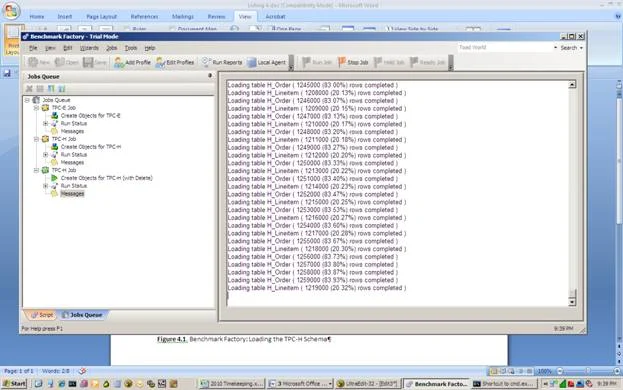Open the Jobs menu
Image resolution: width=623 pixels, height=390 pixels.
(x=112, y=48)
